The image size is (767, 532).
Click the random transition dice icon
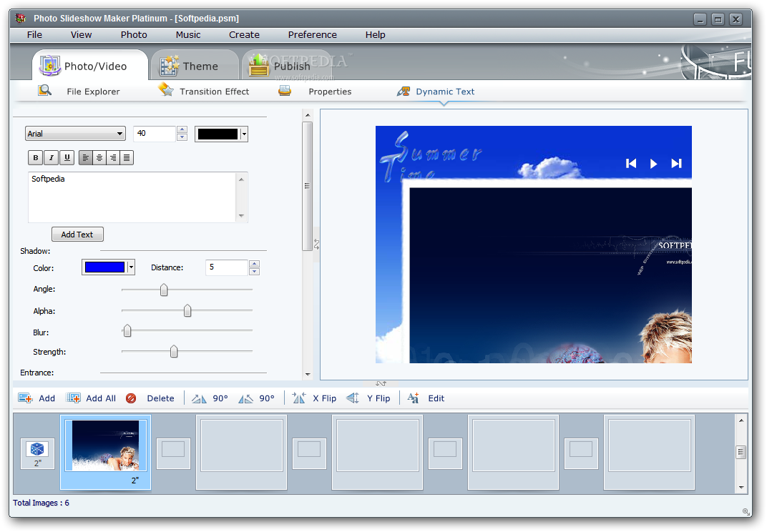pos(37,449)
